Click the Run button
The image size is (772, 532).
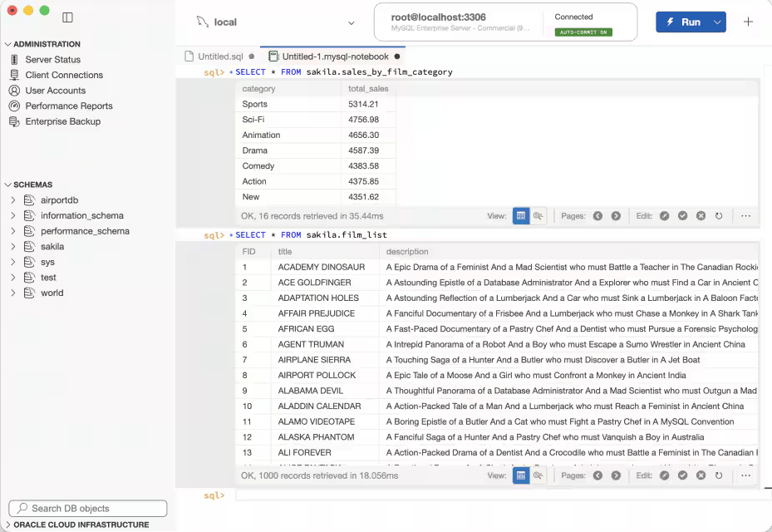coord(683,22)
